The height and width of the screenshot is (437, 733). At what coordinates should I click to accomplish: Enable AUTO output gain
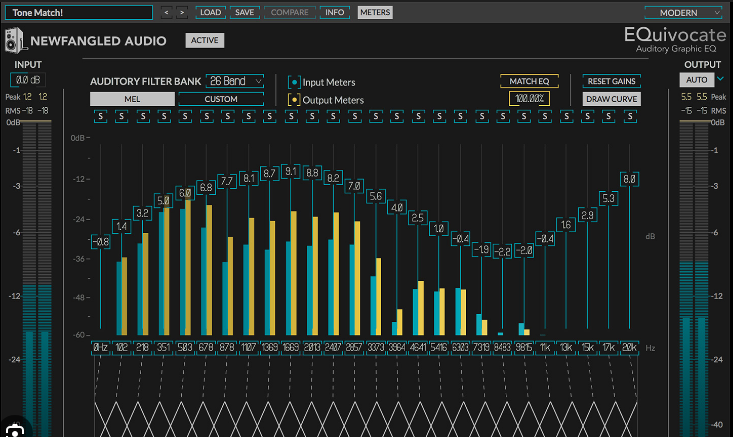click(x=697, y=80)
